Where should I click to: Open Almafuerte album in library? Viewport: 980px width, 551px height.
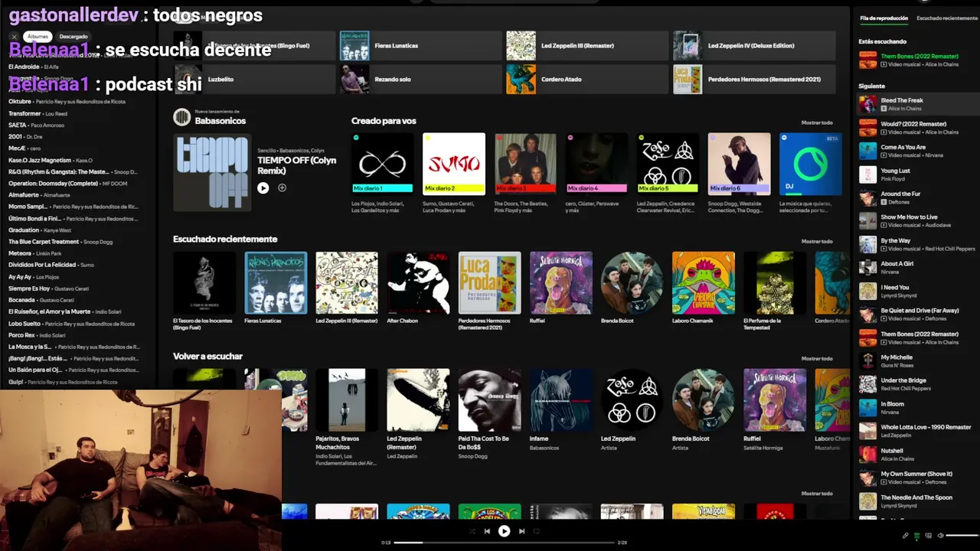point(39,195)
